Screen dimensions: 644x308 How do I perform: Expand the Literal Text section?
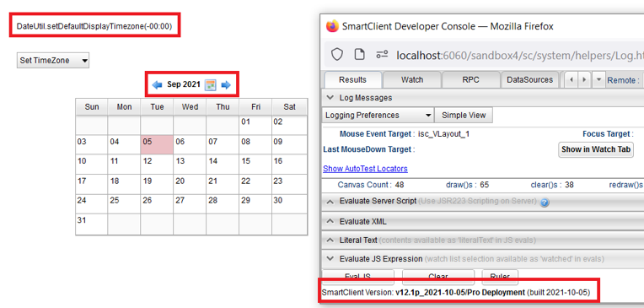point(330,240)
